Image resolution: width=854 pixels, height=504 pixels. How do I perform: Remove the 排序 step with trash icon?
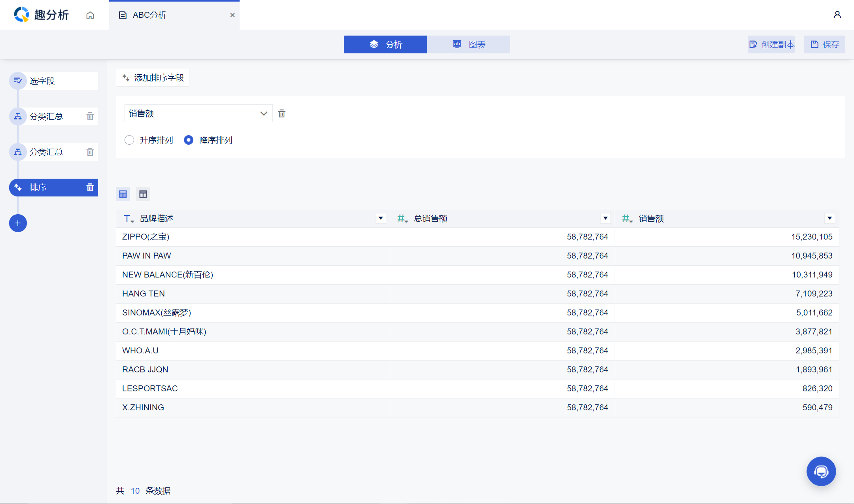(90, 187)
